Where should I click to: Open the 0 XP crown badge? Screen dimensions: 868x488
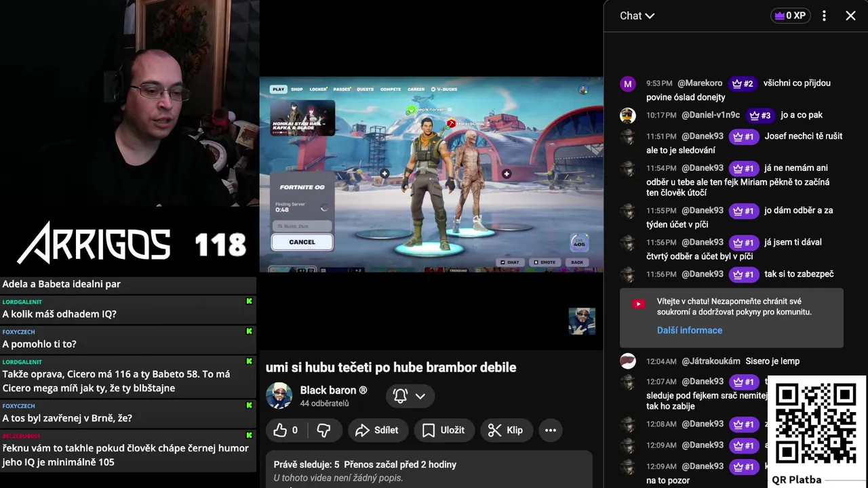coord(791,16)
